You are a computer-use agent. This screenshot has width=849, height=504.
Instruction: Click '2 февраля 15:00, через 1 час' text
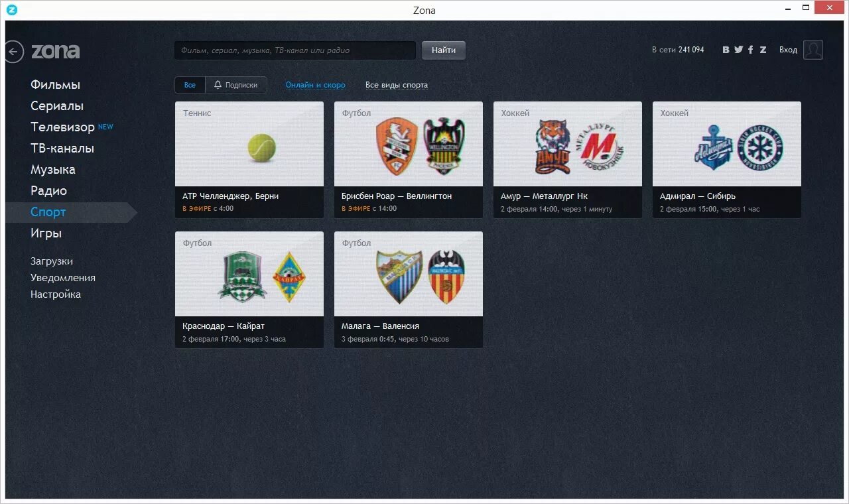point(710,209)
